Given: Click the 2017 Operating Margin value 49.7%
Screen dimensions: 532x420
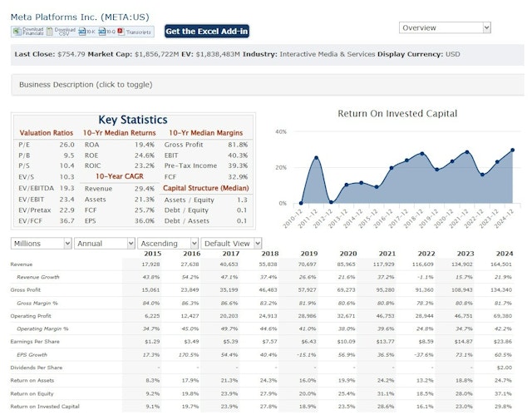Looking at the screenshot, I should (x=229, y=329).
